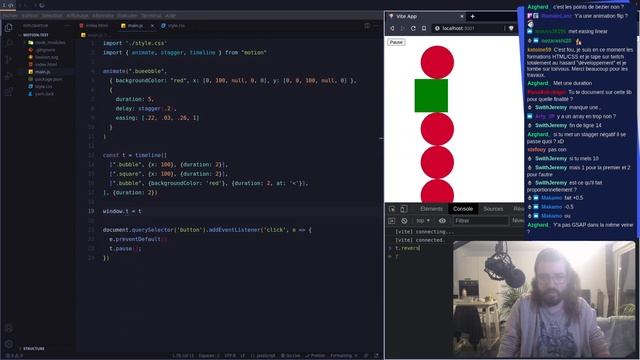Click the main.js icon in the breadcrumb
Image resolution: width=640 pixels, height=360 pixels.
83,35
